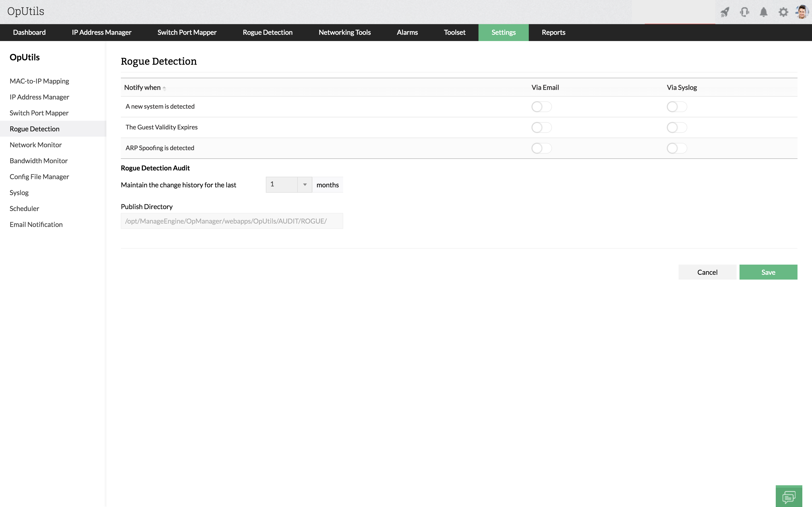Switch to the Reports tab

point(553,33)
